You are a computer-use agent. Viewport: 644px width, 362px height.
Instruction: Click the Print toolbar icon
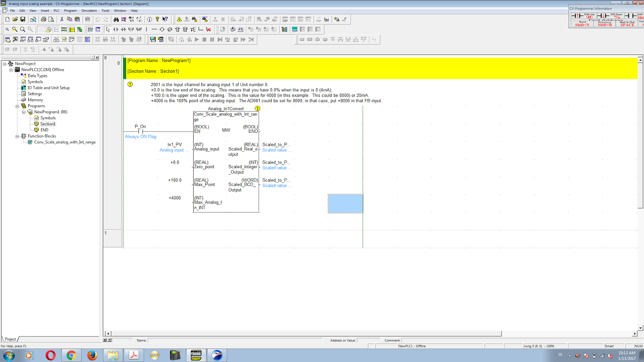pos(43,19)
